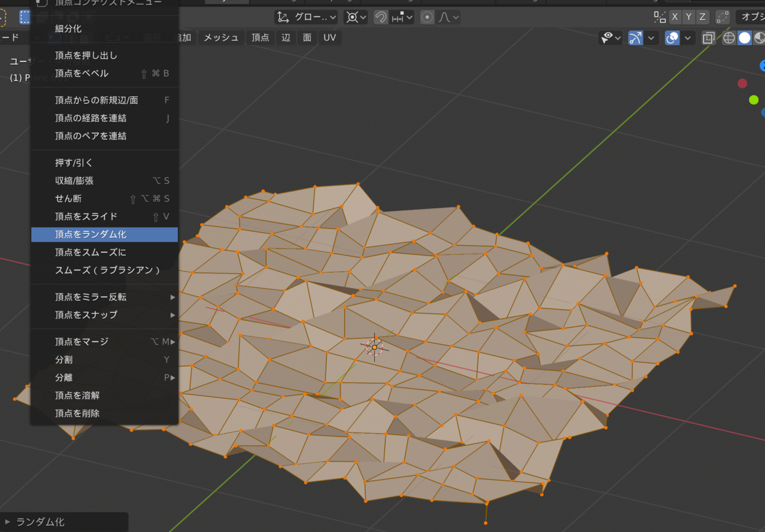Expand 分離 submenu
This screenshot has height=532, width=765.
(105, 377)
